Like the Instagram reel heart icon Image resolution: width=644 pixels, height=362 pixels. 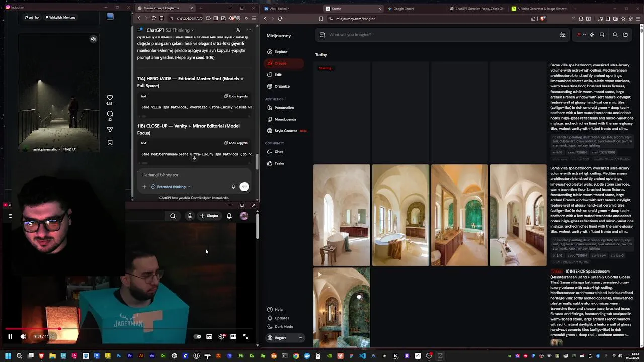pos(110,97)
